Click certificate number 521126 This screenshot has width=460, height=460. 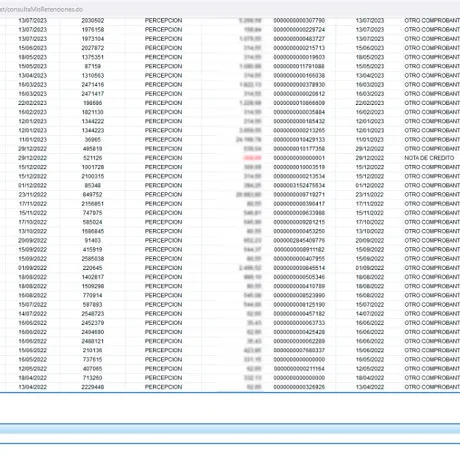(93, 158)
